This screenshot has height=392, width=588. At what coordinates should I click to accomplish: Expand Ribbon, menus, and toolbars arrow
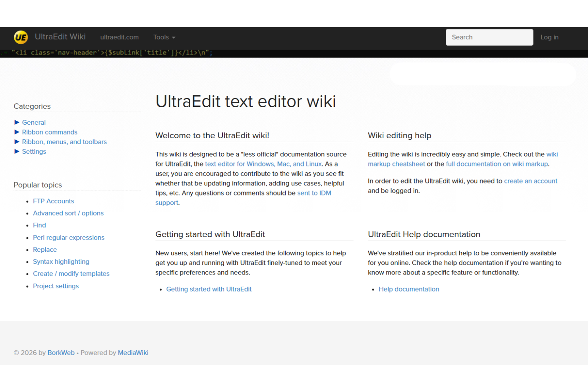point(17,142)
